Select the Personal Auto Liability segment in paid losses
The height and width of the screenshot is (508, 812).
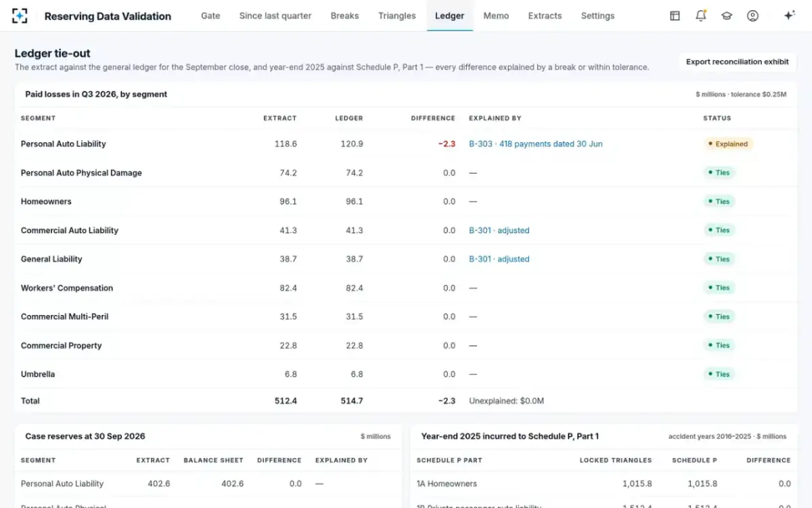coord(63,144)
